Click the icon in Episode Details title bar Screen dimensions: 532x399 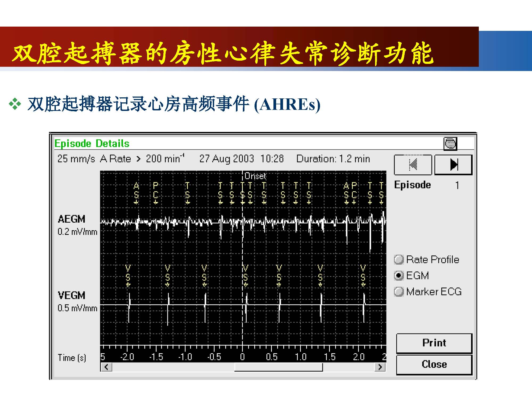click(450, 144)
